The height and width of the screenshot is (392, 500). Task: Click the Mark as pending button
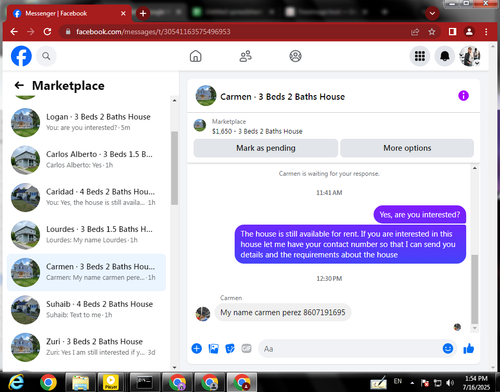(266, 148)
